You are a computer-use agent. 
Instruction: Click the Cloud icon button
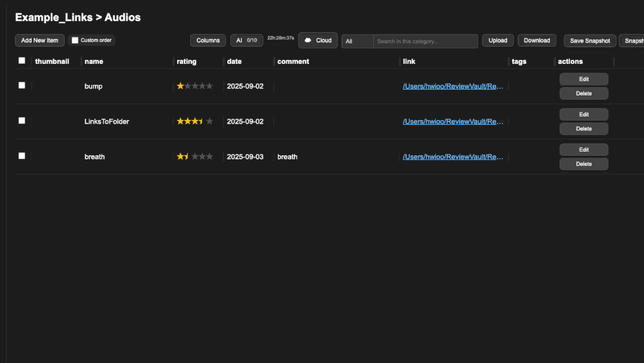pos(318,41)
